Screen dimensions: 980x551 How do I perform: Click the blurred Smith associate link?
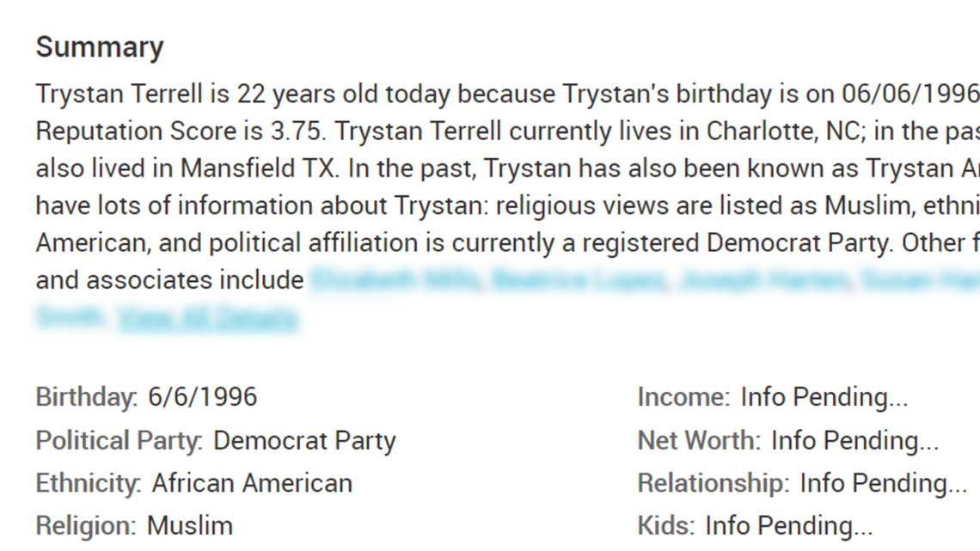[x=70, y=316]
